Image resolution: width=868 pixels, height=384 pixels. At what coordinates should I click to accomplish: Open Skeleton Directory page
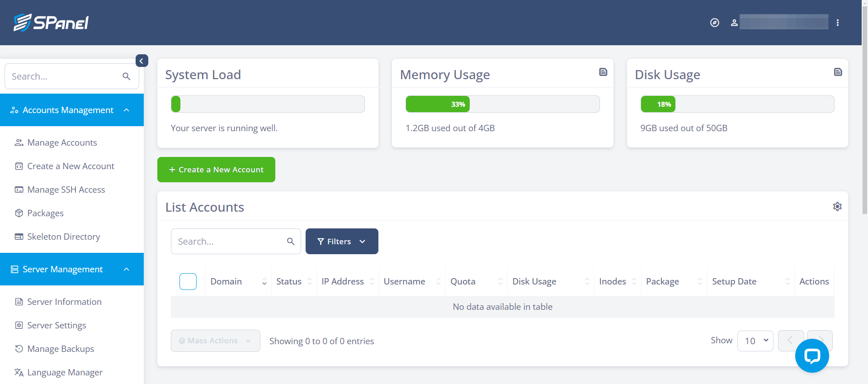63,237
